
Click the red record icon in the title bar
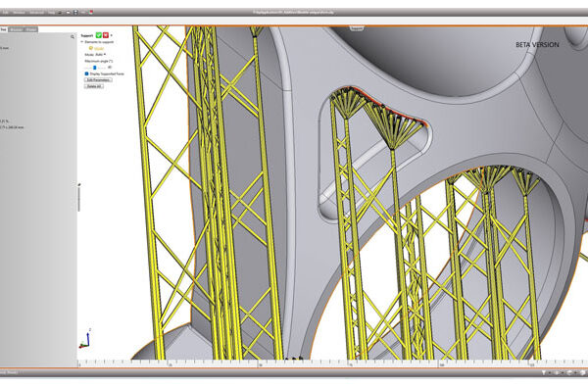click(x=91, y=12)
